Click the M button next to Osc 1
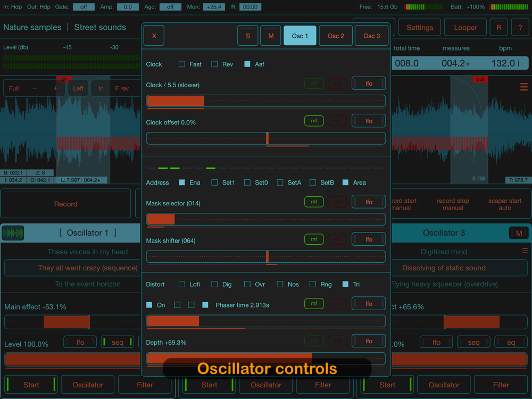The height and width of the screenshot is (399, 532). 271,36
